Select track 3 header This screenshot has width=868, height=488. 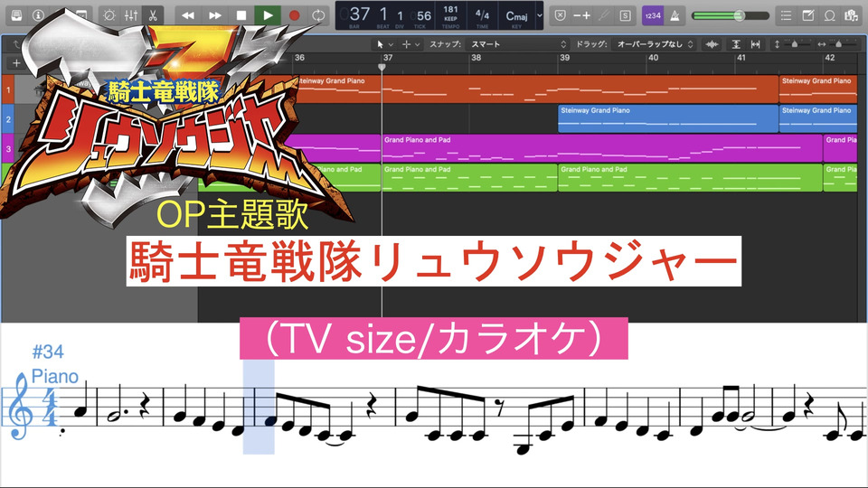[8, 148]
